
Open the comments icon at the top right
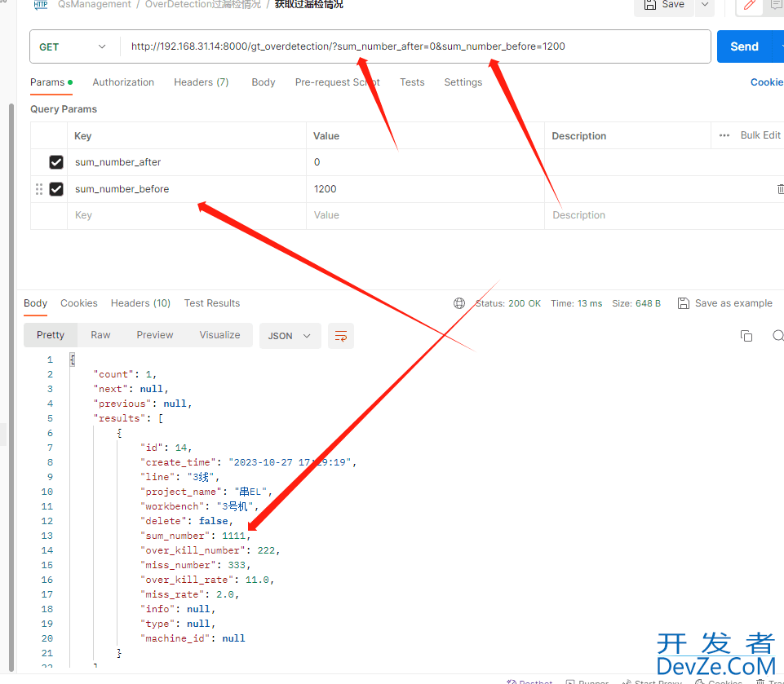[x=777, y=5]
